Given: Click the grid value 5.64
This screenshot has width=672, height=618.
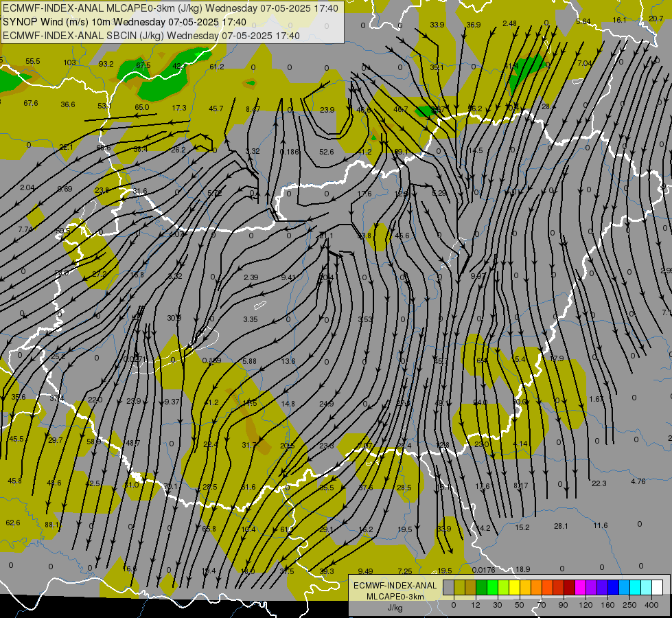Looking at the screenshot, I should 583,21.
